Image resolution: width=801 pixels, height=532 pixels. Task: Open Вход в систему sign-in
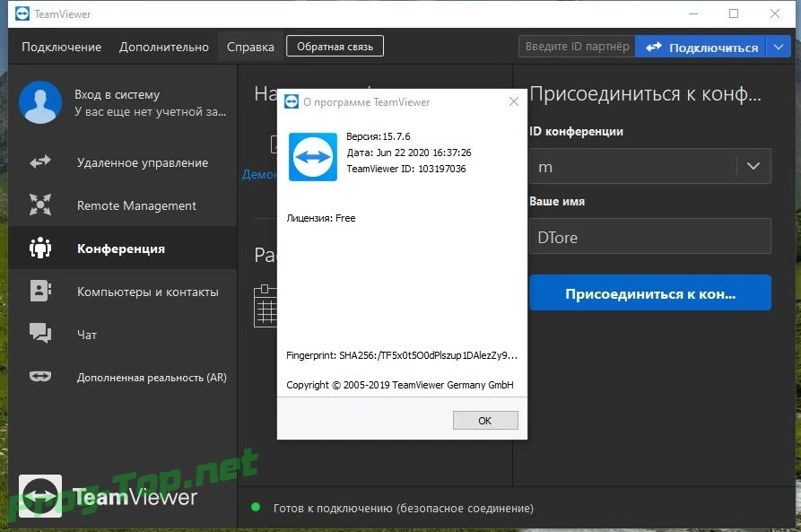pos(117,94)
